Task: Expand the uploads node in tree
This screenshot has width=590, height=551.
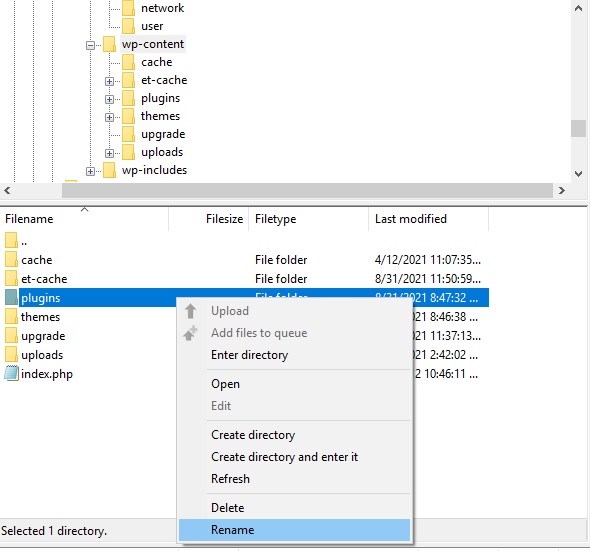Action: (109, 153)
